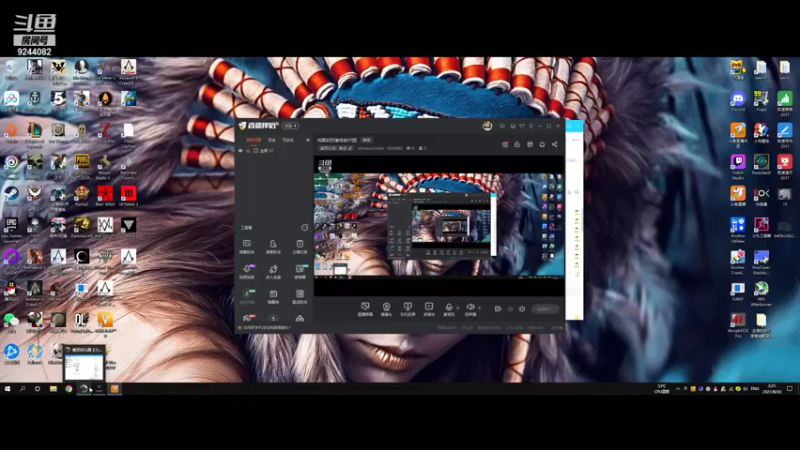Click the taskbar window preview thumbnail
Screen dimensions: 800x450
84,363
